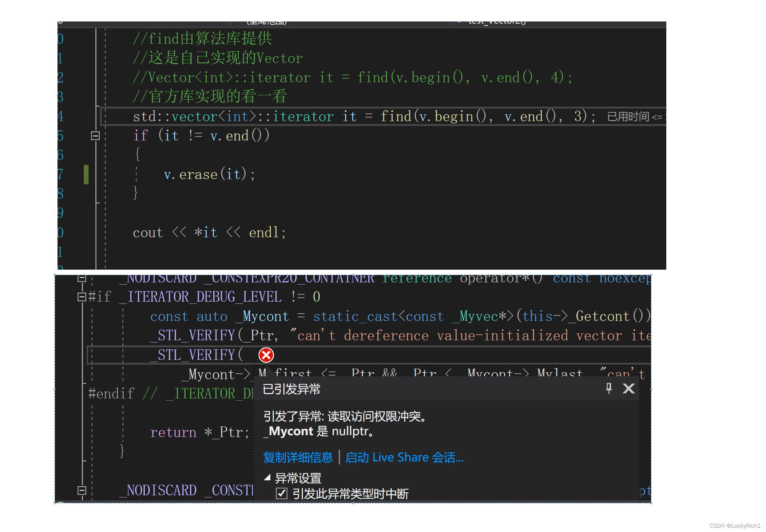Click the elapsed time 已用时间 hint
766x532 pixels.
point(636,116)
